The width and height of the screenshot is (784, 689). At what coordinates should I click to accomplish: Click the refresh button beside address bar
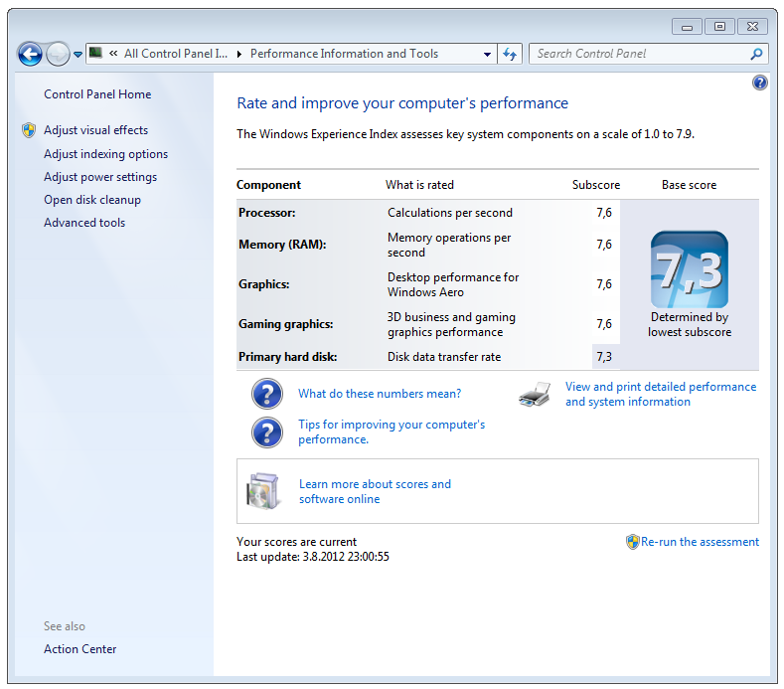click(511, 55)
